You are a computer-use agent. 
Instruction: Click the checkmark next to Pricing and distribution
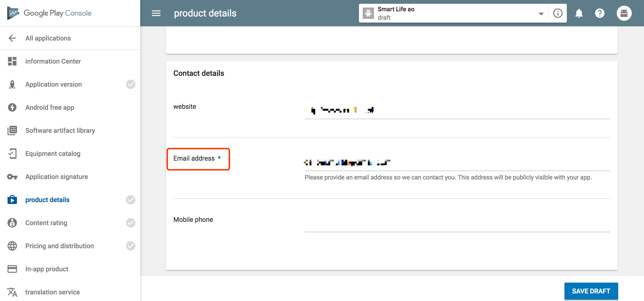(131, 246)
